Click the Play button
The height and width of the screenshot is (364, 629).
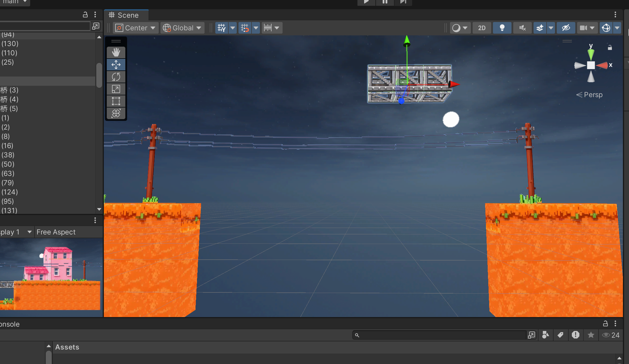(366, 2)
